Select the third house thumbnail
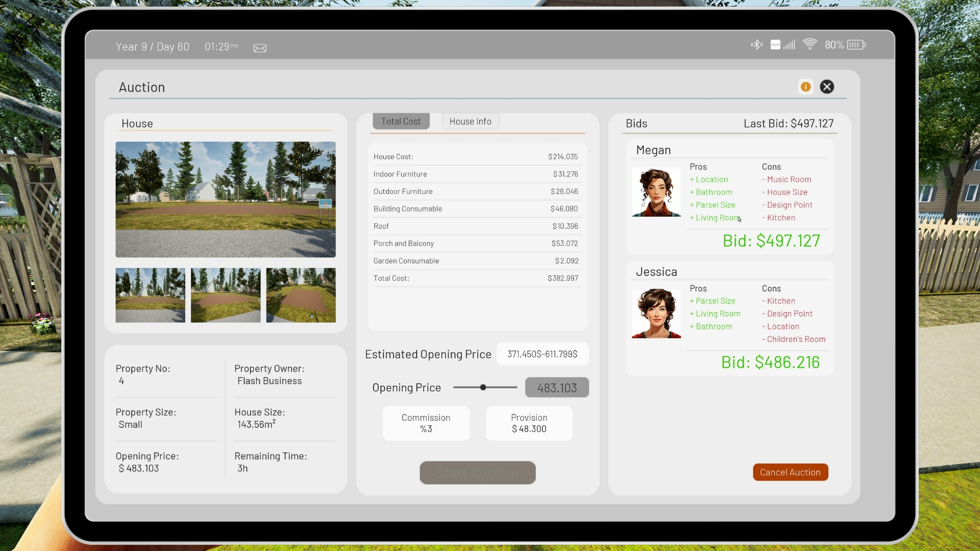Viewport: 980px width, 551px height. coord(301,295)
